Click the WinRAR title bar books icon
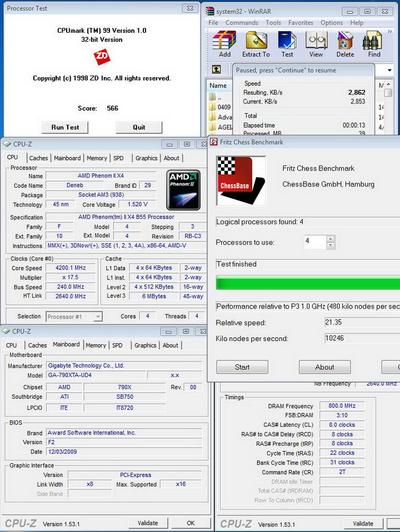400x532 pixels. (x=210, y=11)
